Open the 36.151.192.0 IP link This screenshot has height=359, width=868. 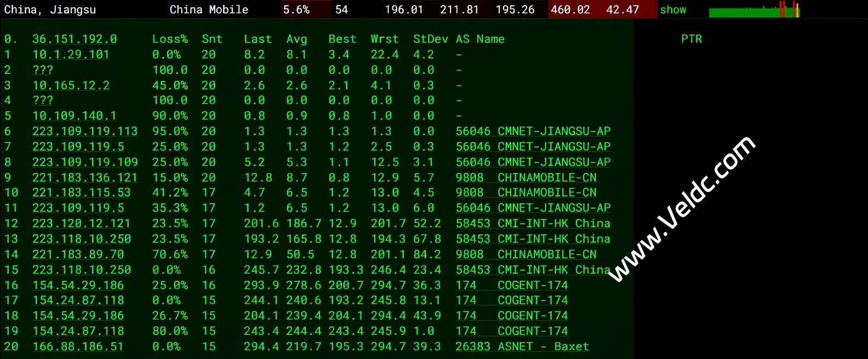click(74, 39)
